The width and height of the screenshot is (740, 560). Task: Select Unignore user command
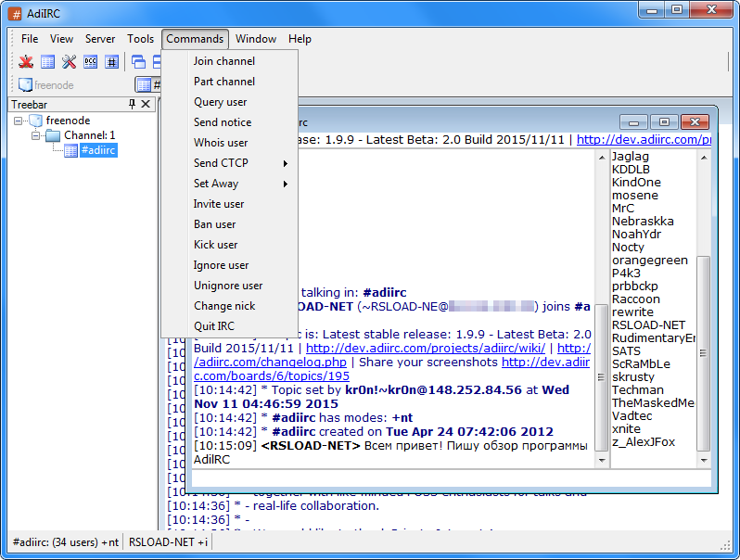pyautogui.click(x=230, y=286)
